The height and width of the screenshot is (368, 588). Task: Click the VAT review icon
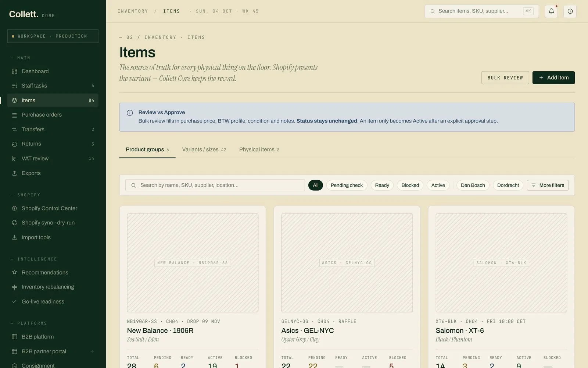tap(14, 159)
